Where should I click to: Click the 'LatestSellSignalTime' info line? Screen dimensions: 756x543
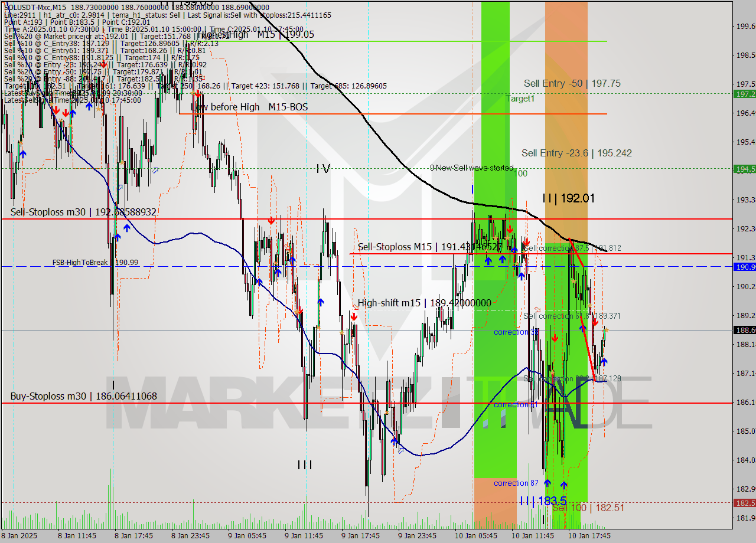tap(72, 100)
